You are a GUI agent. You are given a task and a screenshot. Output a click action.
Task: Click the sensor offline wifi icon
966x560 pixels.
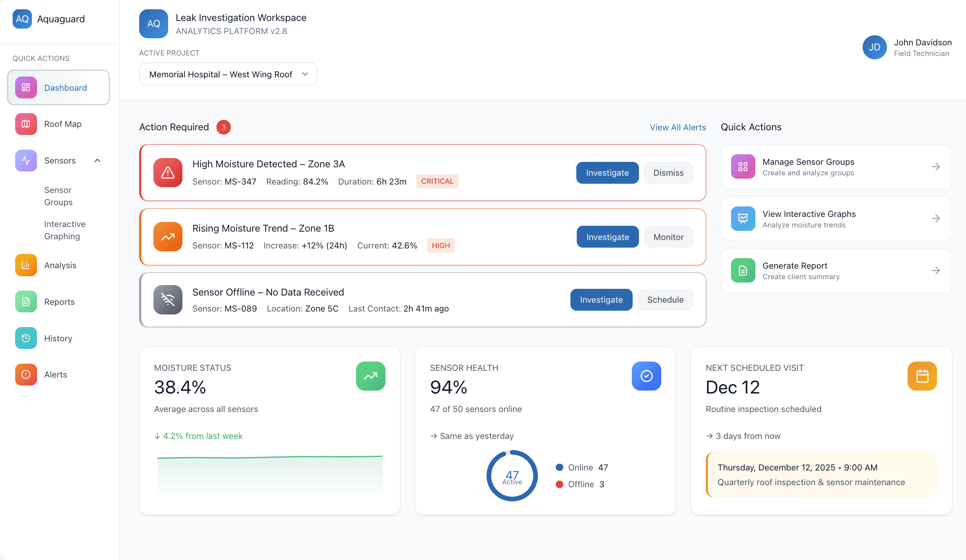click(x=168, y=300)
